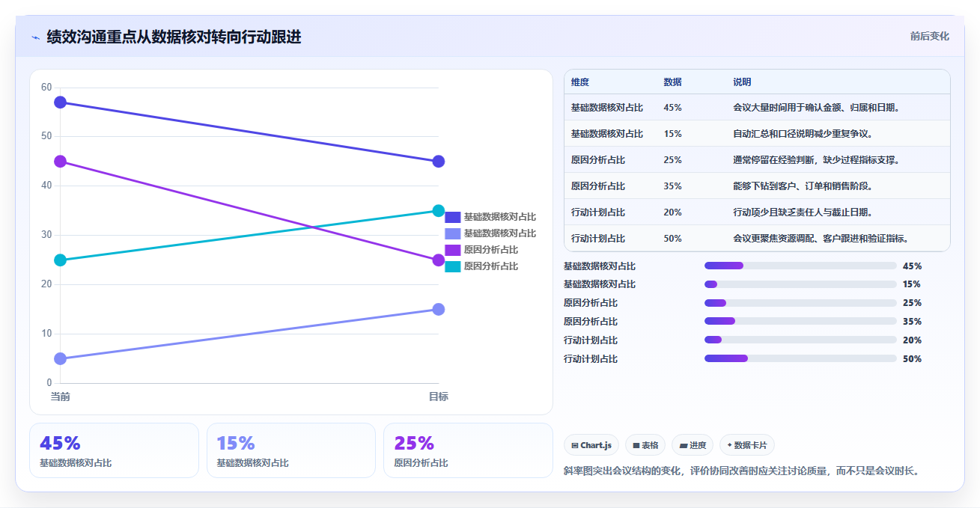The image size is (980, 508).
Task: Click the 20% cell in the table
Action: [x=672, y=212]
